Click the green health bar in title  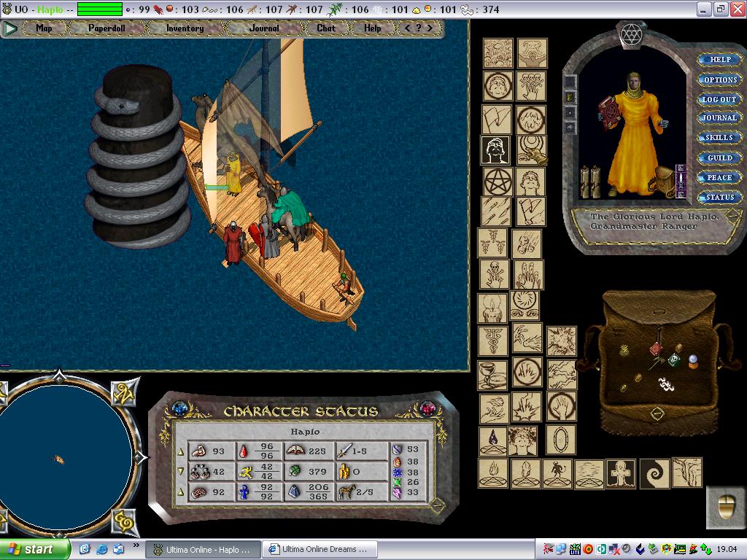tap(100, 9)
